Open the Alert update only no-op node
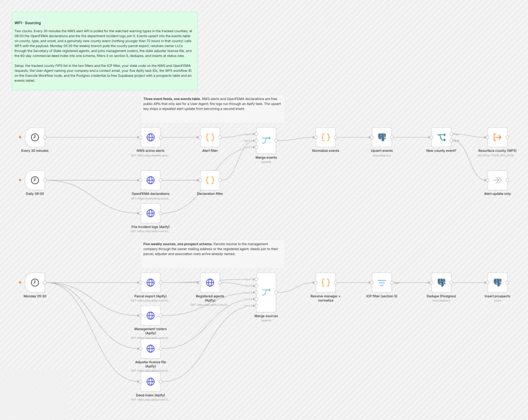The width and height of the screenshot is (528, 420). pos(497,180)
